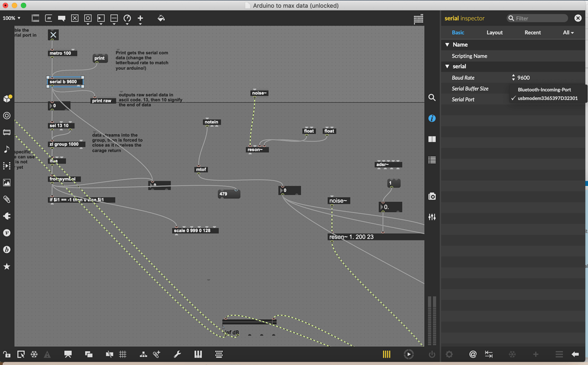Open the camera snapshots icon
This screenshot has height=365, width=588.
pyautogui.click(x=432, y=197)
